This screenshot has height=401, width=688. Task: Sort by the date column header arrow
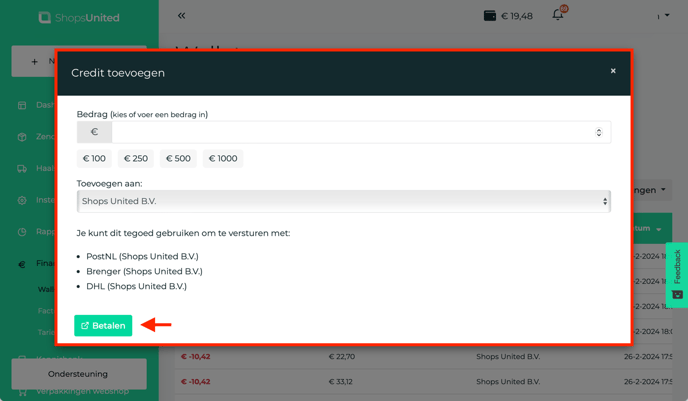pos(659,229)
